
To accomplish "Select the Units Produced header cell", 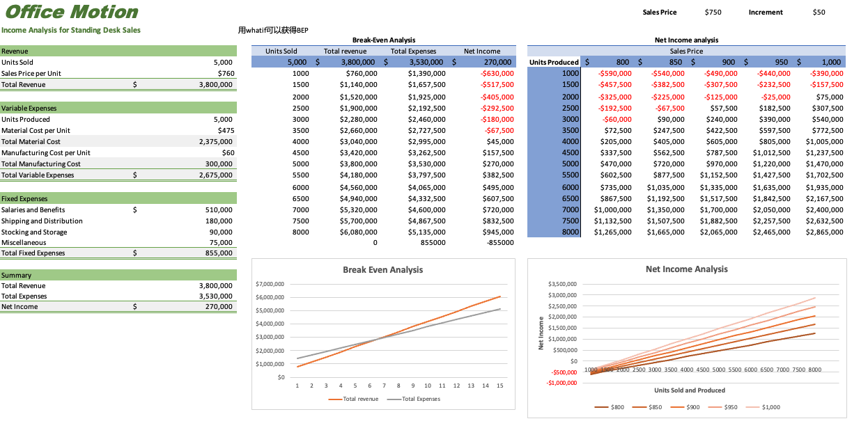I will (x=554, y=62).
